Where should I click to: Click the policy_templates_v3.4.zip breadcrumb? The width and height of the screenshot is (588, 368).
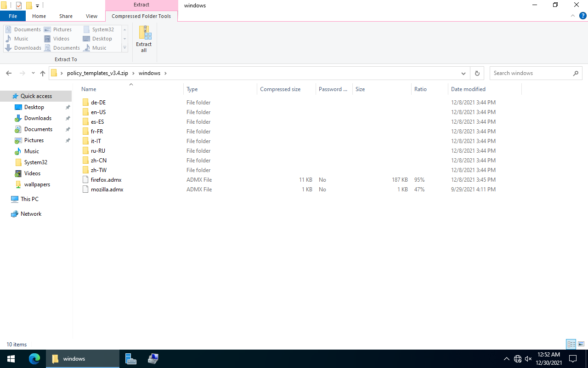pyautogui.click(x=97, y=73)
